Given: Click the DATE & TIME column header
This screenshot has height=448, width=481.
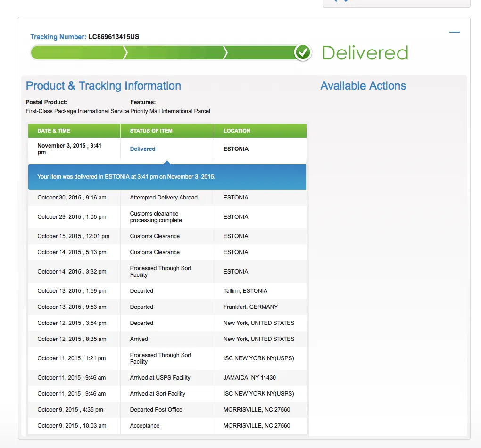Looking at the screenshot, I should [x=74, y=131].
